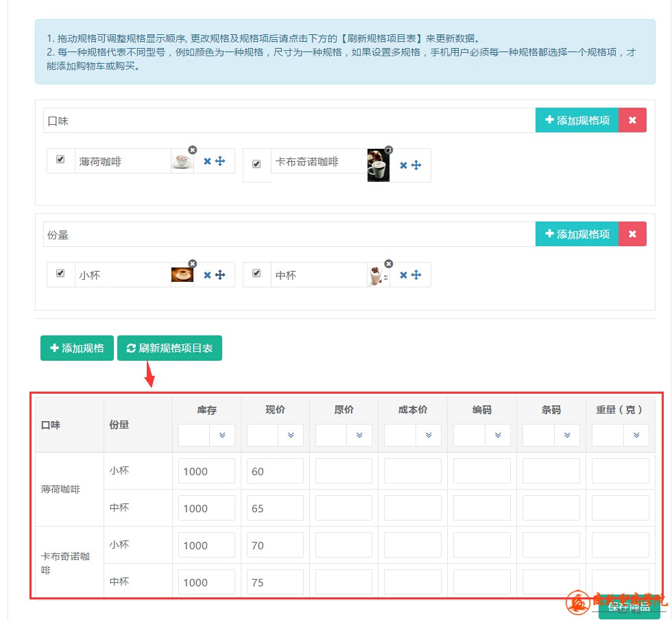Click the 添加规格 button

77,348
